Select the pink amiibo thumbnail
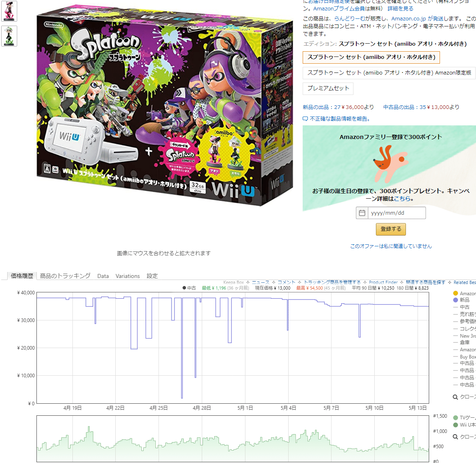Screen dimensions: 476x463 9,11
